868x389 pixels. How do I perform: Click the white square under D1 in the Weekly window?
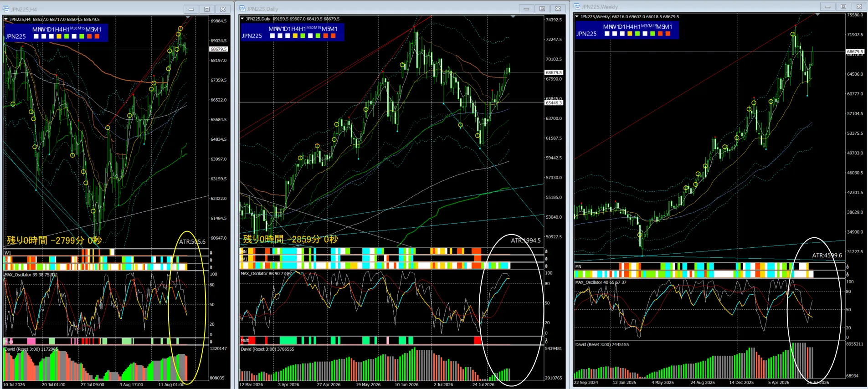(622, 34)
